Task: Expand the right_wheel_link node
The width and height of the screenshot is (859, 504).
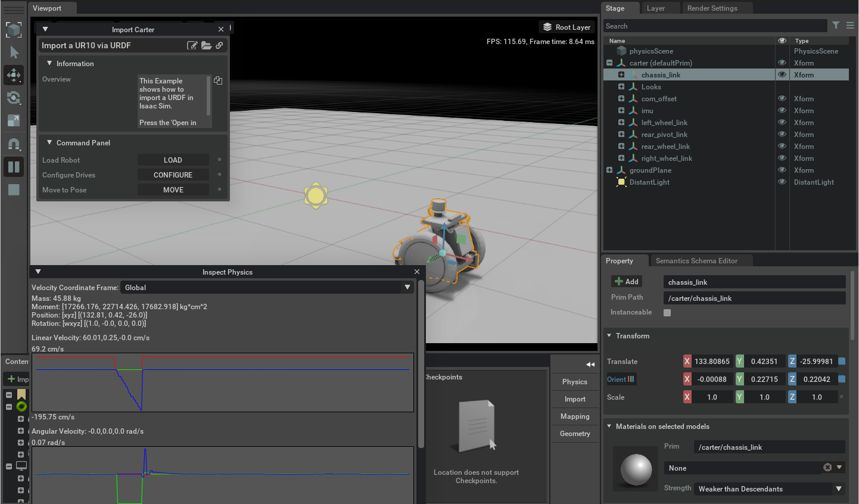Action: point(621,158)
